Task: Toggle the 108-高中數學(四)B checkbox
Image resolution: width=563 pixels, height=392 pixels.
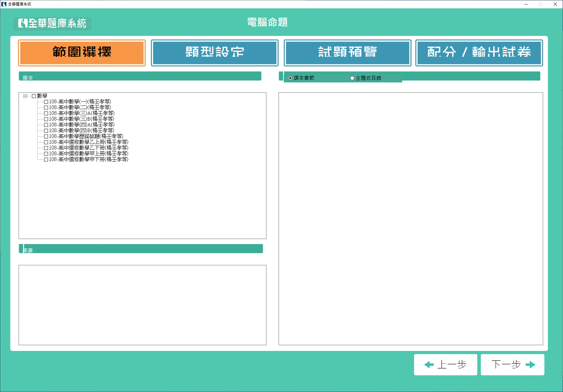Action: pyautogui.click(x=46, y=131)
